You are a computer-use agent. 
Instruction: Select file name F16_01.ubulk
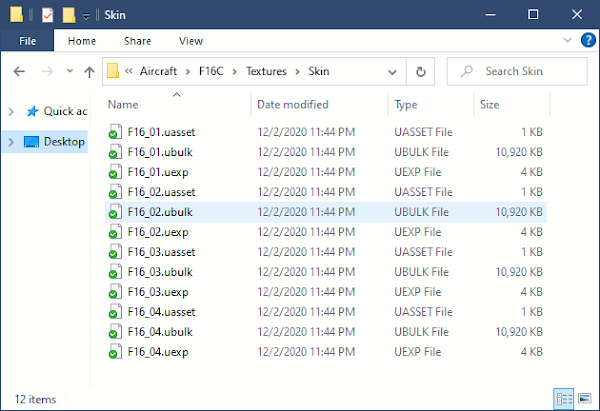160,152
